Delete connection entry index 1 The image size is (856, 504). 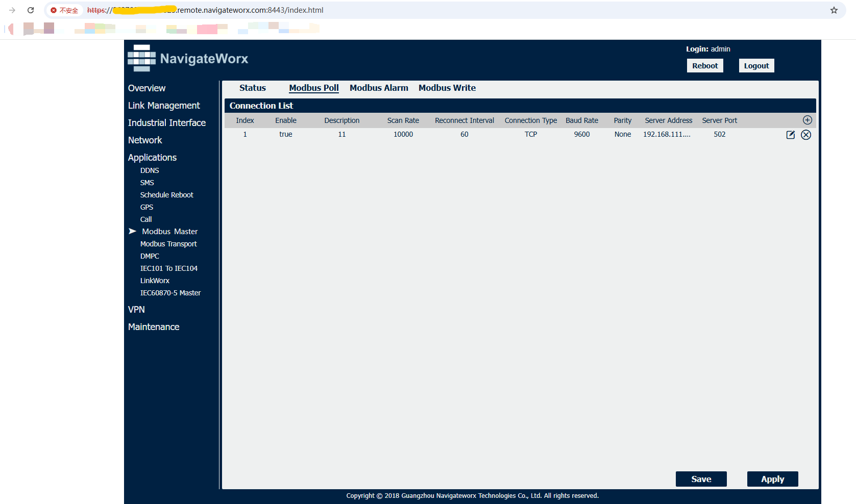tap(806, 135)
